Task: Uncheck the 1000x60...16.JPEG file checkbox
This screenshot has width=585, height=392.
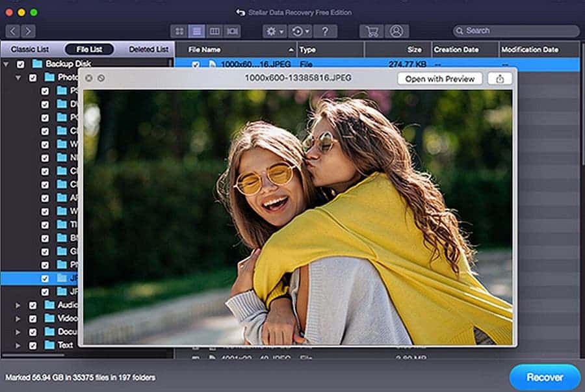Action: tap(196, 65)
